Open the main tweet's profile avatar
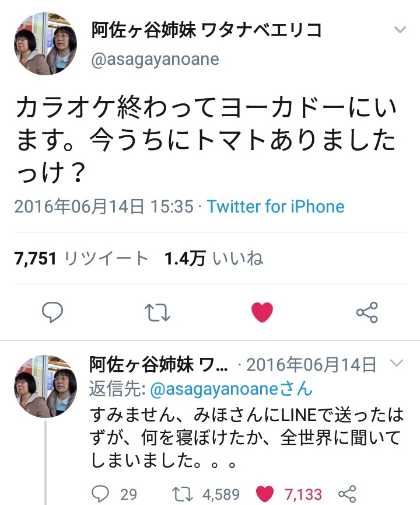This screenshot has height=505, width=420. [45, 44]
